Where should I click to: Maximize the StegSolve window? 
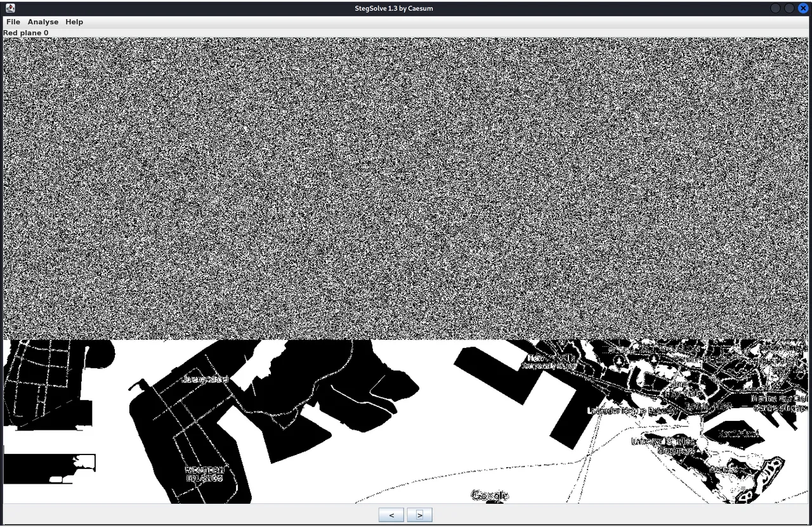[x=789, y=8]
